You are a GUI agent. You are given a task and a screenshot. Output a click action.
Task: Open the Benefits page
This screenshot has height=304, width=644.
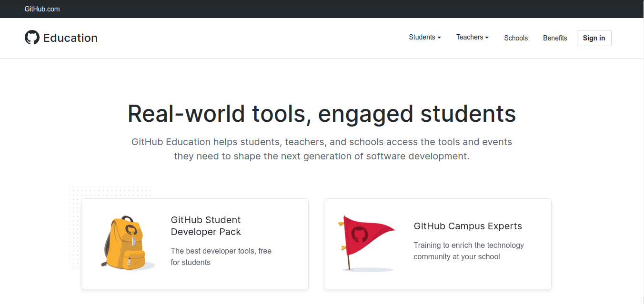(x=555, y=38)
